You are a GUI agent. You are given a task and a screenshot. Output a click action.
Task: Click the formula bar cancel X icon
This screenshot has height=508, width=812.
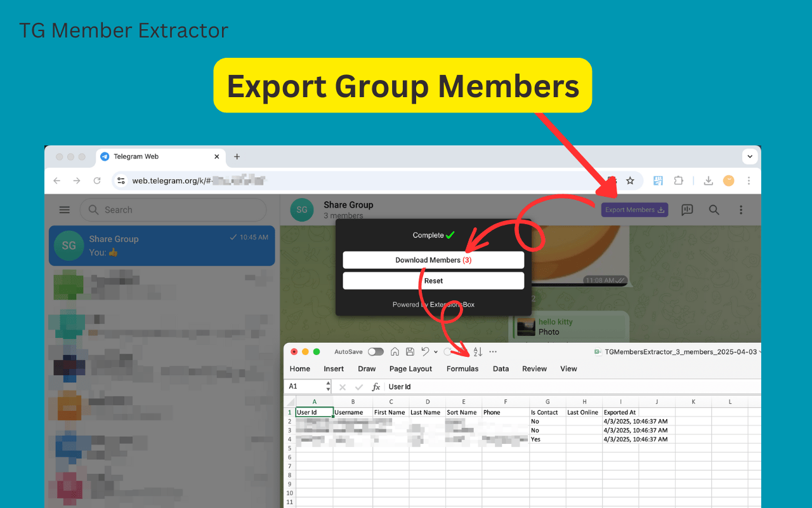(x=343, y=387)
